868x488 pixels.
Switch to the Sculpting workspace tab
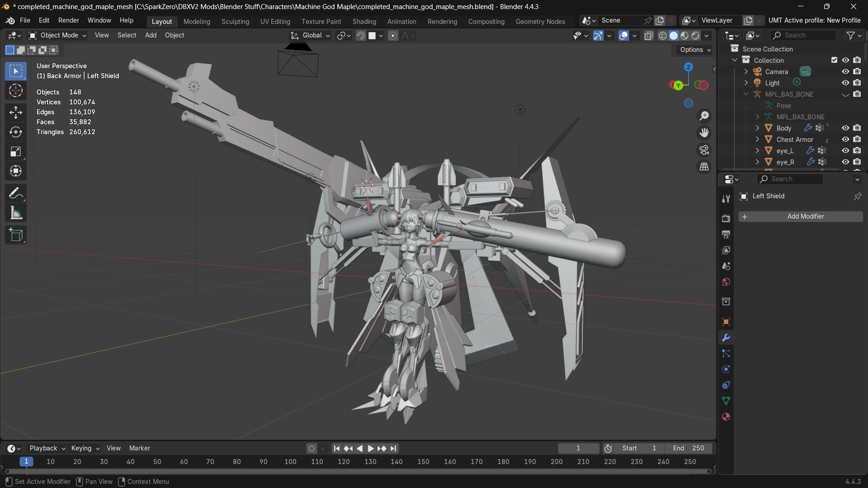tap(235, 21)
